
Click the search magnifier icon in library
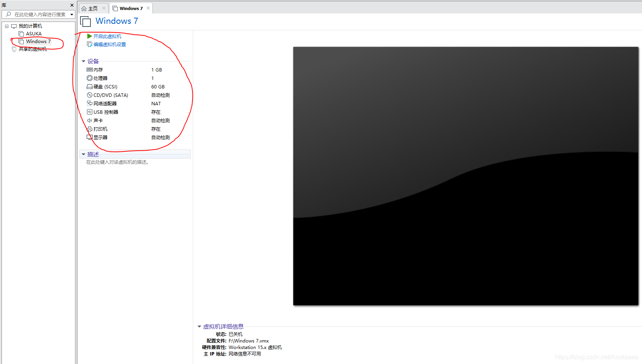[x=8, y=14]
